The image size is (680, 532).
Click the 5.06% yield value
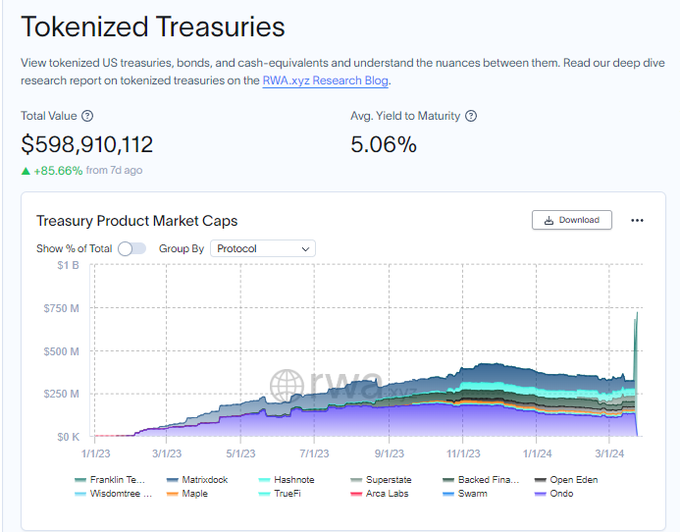pyautogui.click(x=384, y=144)
